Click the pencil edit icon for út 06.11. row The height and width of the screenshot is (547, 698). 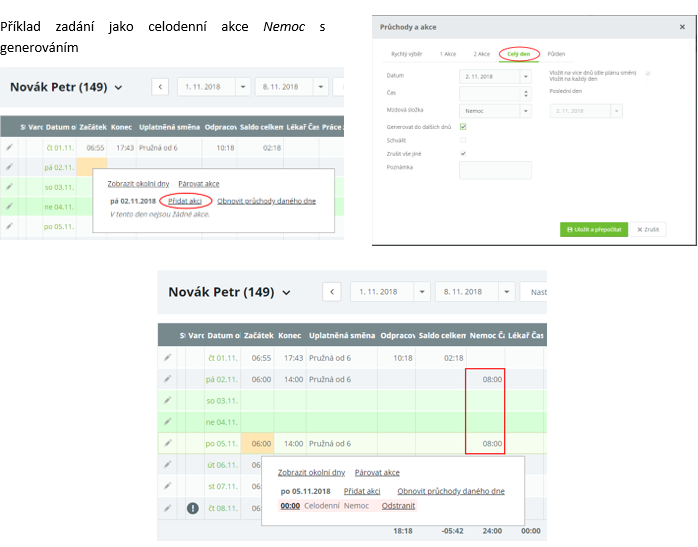pos(168,464)
